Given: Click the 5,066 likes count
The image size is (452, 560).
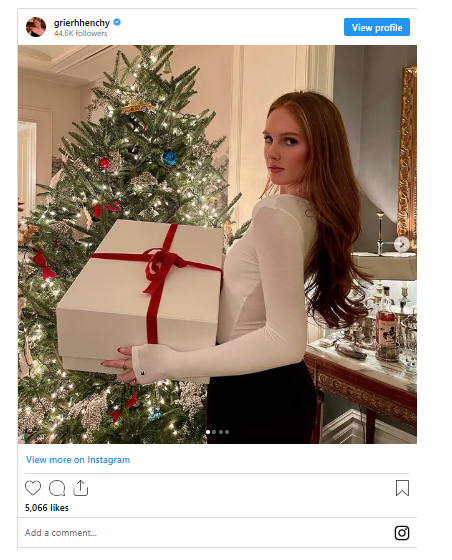Looking at the screenshot, I should tap(47, 508).
